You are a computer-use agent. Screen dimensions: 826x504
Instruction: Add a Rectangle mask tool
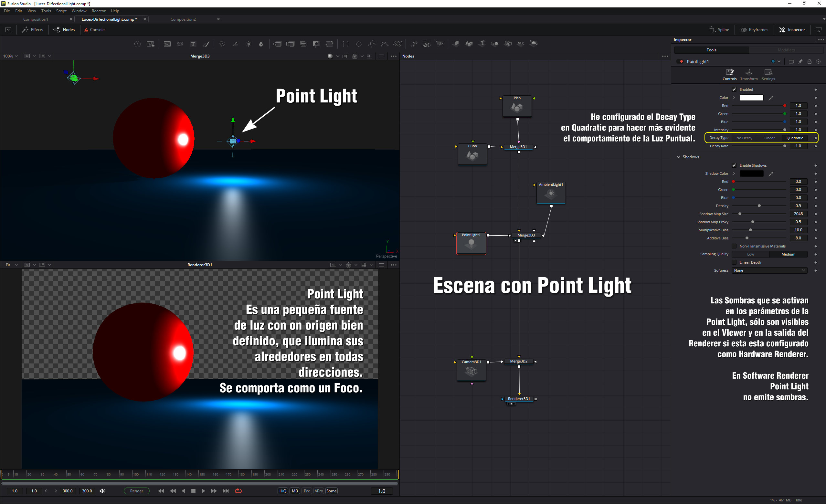(x=345, y=44)
